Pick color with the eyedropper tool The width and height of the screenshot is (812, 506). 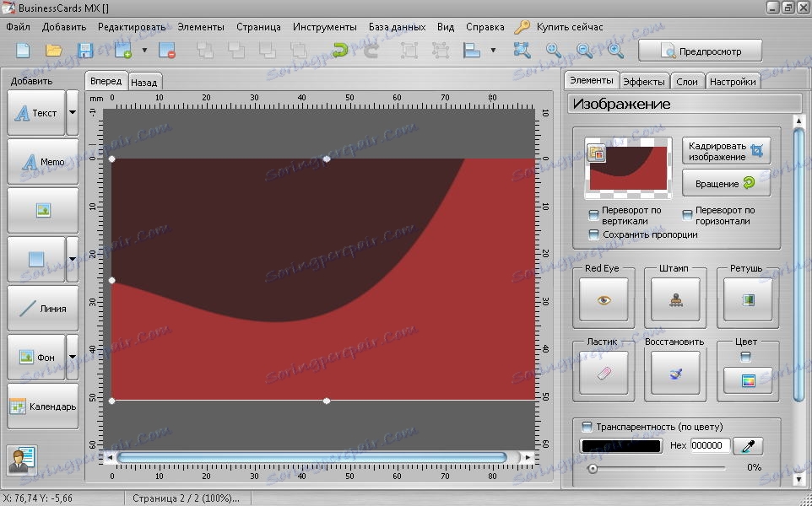pyautogui.click(x=748, y=445)
